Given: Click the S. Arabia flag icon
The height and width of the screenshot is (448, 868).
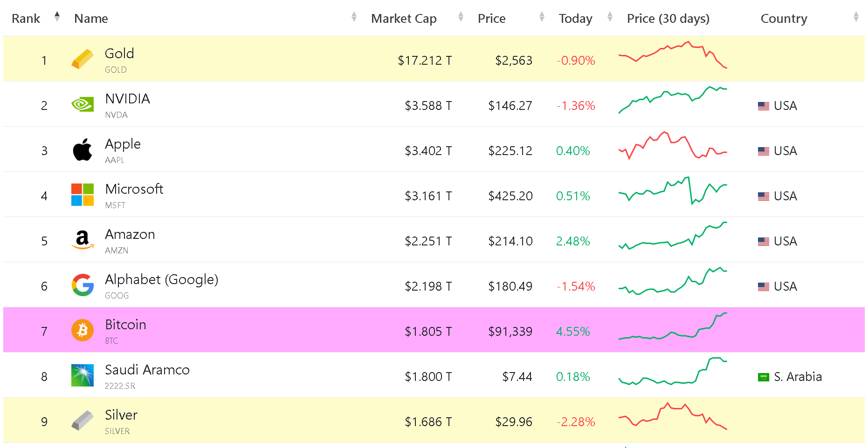Looking at the screenshot, I should (764, 377).
